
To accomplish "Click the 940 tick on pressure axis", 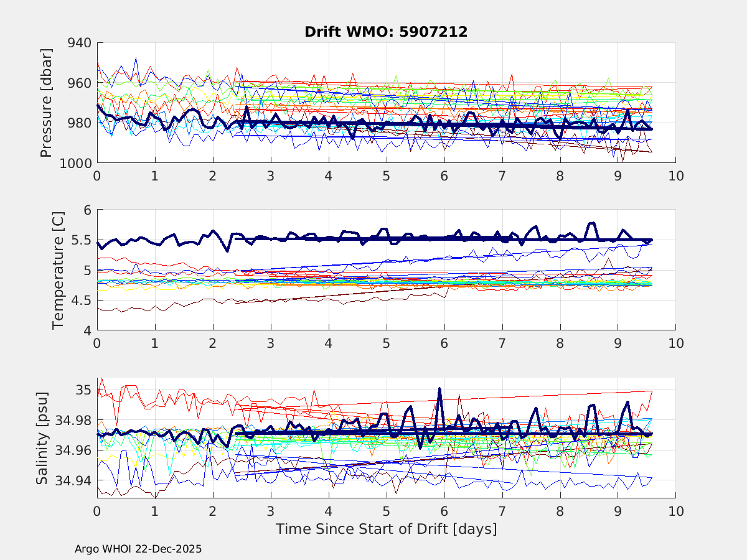I will tap(78, 43).
